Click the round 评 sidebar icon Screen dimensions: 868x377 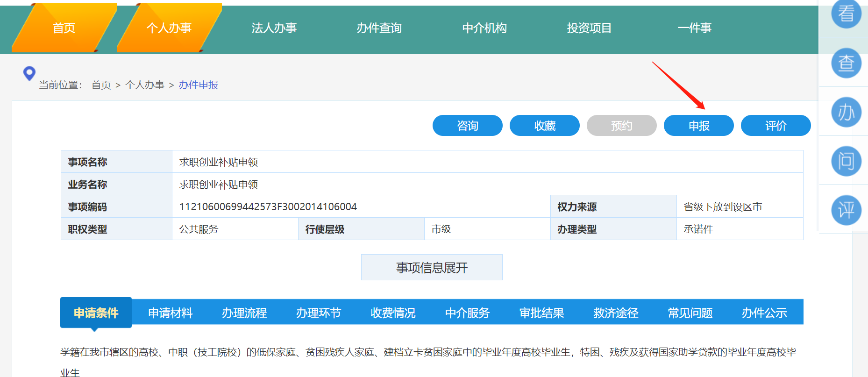[846, 210]
